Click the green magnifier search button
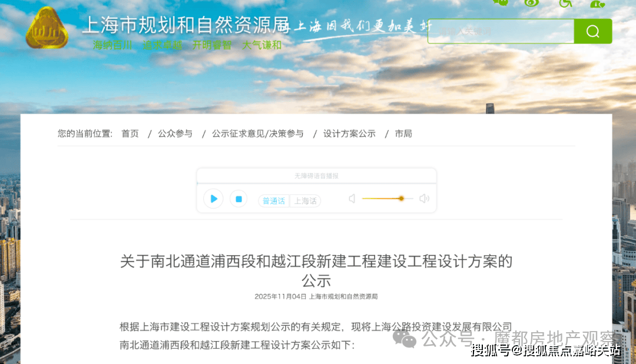 [x=592, y=31]
